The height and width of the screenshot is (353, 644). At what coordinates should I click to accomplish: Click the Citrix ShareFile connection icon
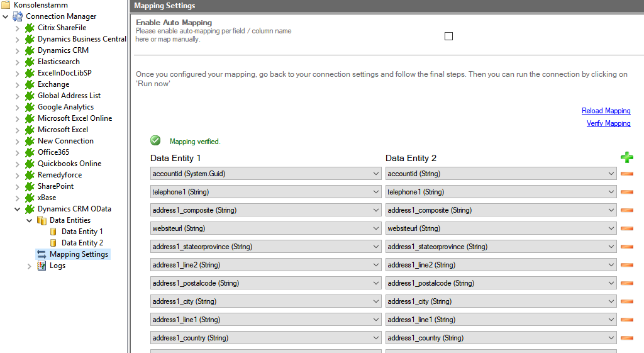pos(30,28)
